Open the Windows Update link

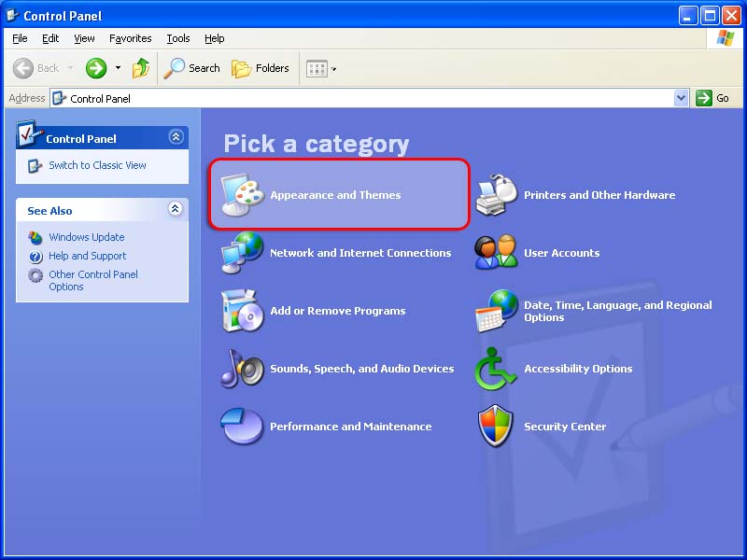pos(86,237)
